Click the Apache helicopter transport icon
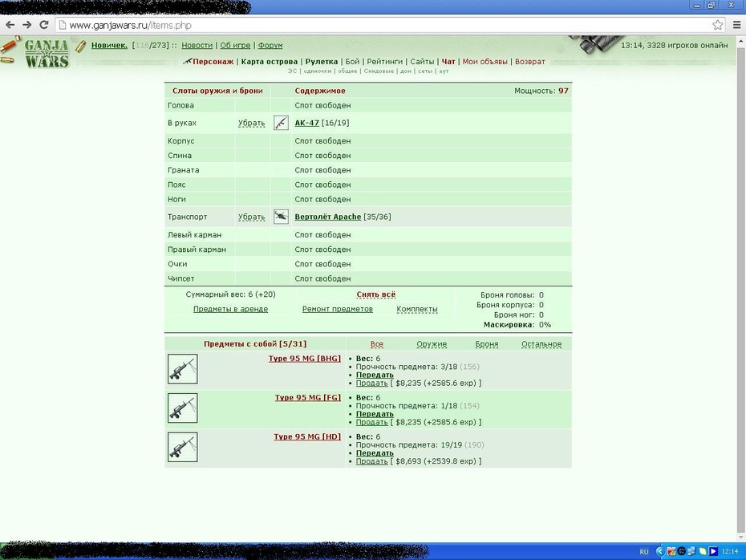 281,217
